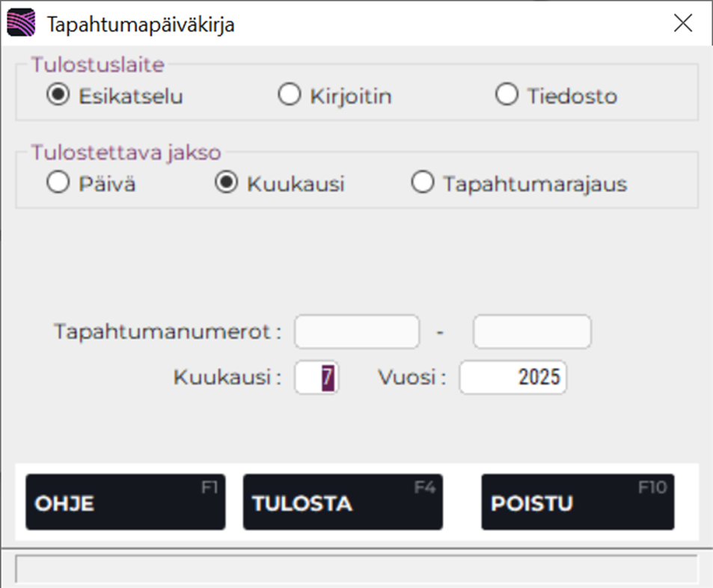Select Kirjoitin as the print device

[289, 95]
